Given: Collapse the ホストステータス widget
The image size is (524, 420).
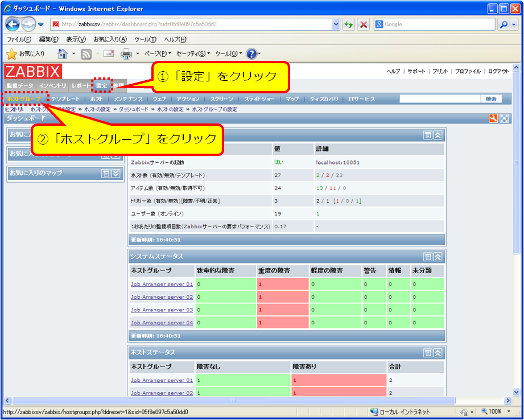Looking at the screenshot, I should tap(438, 353).
